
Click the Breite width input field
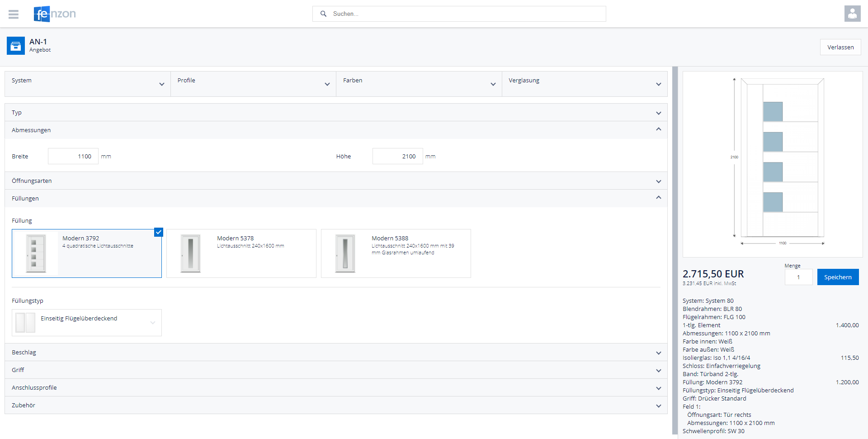pos(73,156)
